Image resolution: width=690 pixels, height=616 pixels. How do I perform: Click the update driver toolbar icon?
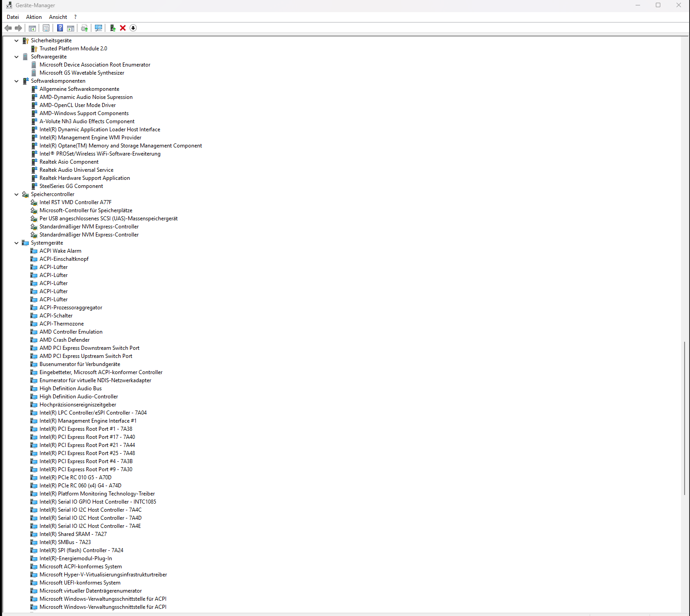(84, 28)
